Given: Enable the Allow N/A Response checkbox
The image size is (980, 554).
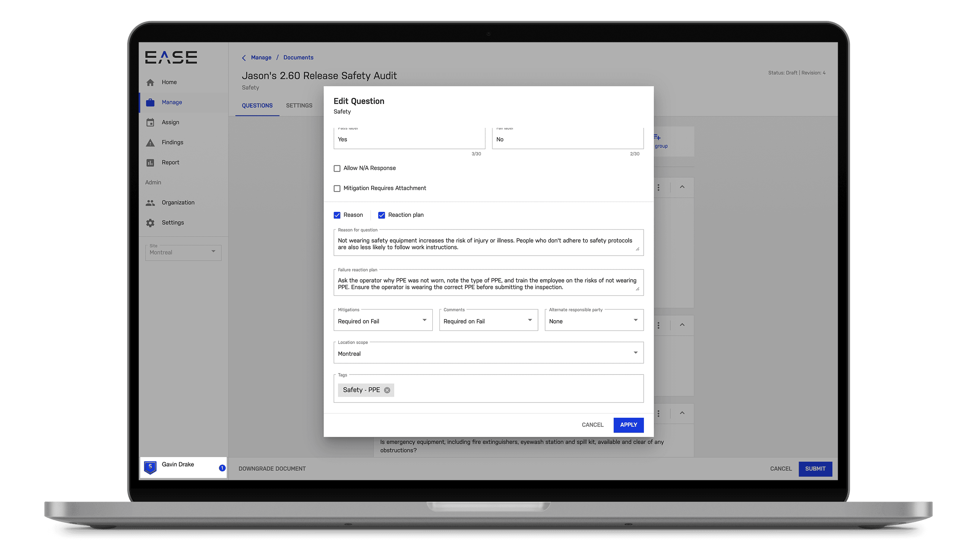Looking at the screenshot, I should pyautogui.click(x=337, y=168).
